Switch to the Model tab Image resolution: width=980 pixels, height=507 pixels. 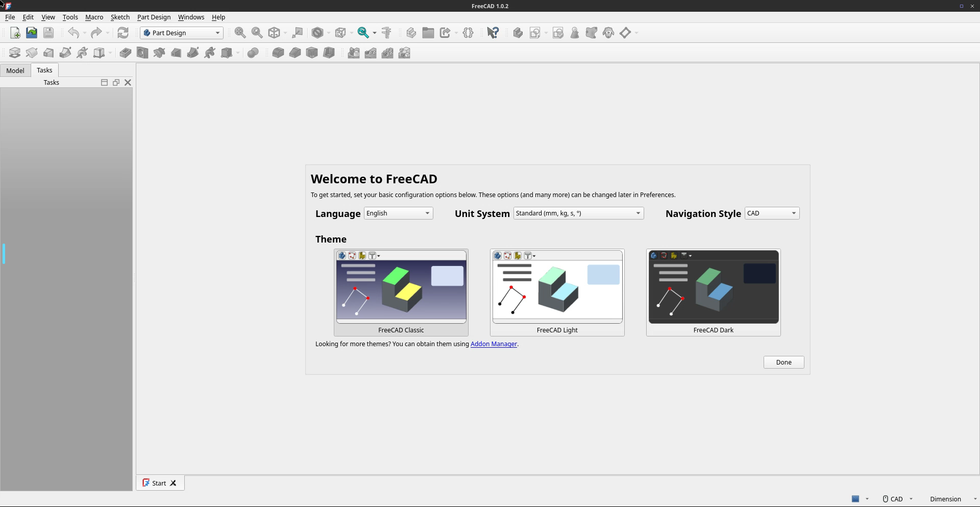coord(15,70)
